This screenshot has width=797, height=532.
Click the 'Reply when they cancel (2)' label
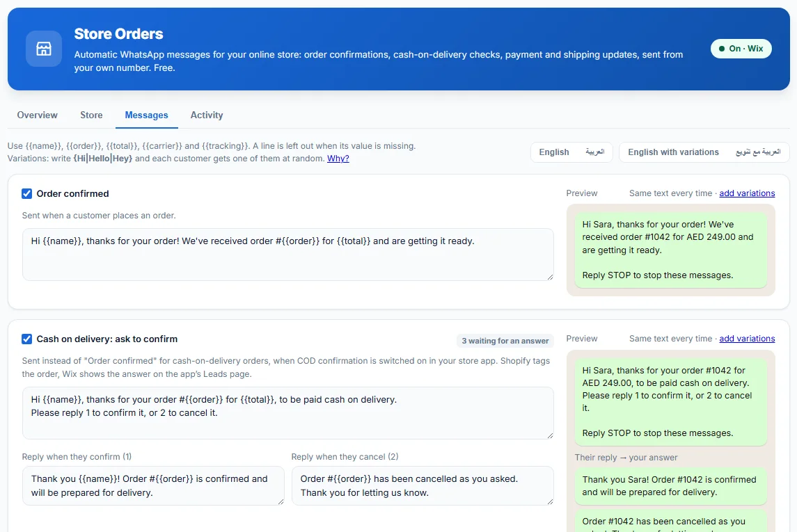click(x=345, y=457)
